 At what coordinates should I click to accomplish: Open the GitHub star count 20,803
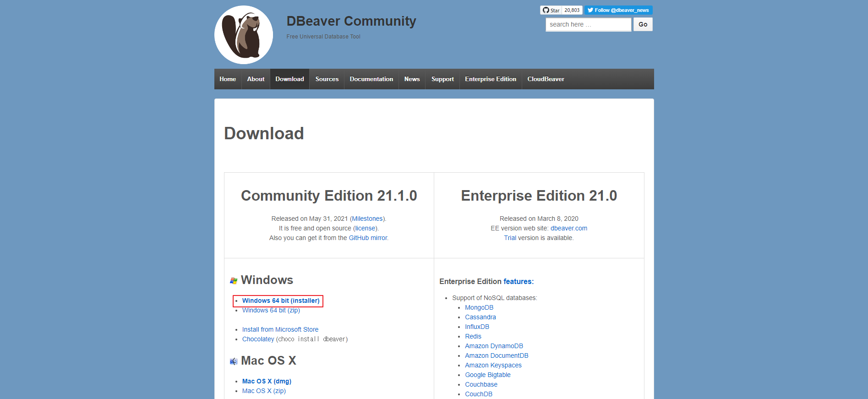point(572,10)
